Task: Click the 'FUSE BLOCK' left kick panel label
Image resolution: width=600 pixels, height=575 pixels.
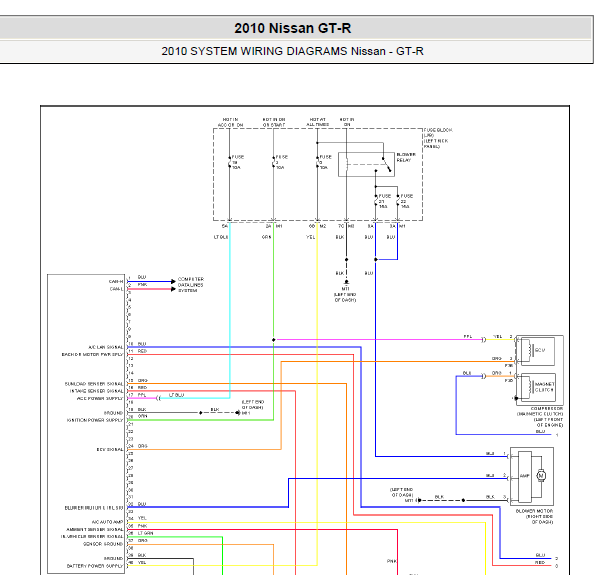Action: (438, 138)
